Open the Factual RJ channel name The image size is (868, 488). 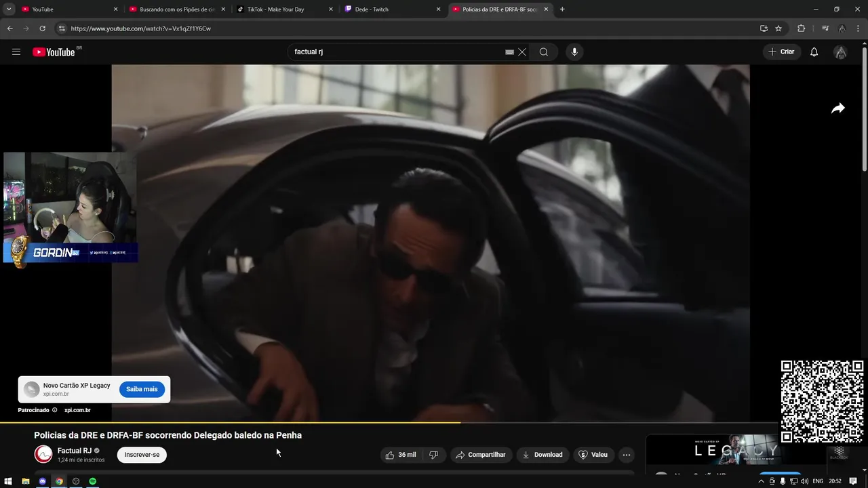(x=75, y=451)
